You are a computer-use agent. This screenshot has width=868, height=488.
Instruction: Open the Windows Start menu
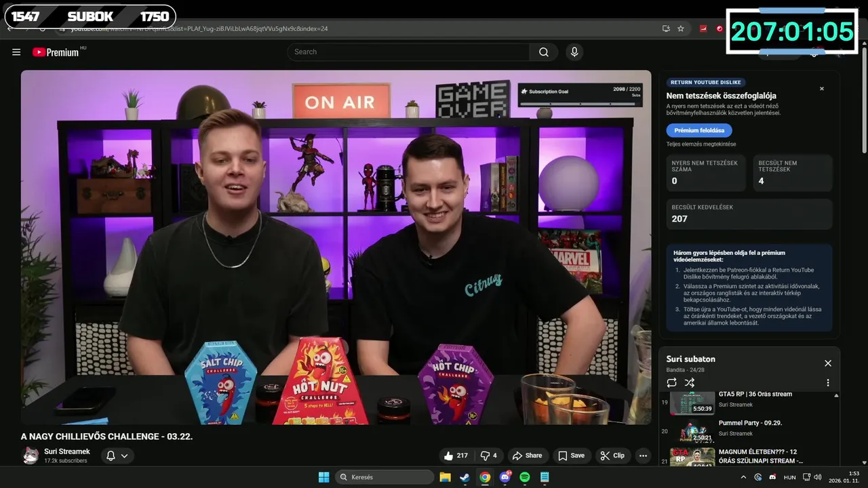pos(323,477)
